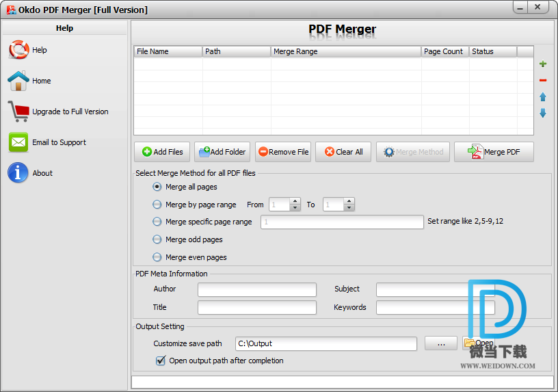Screen dimensions: 558x392
Task: Open the output folder with Open button
Action: (x=478, y=343)
